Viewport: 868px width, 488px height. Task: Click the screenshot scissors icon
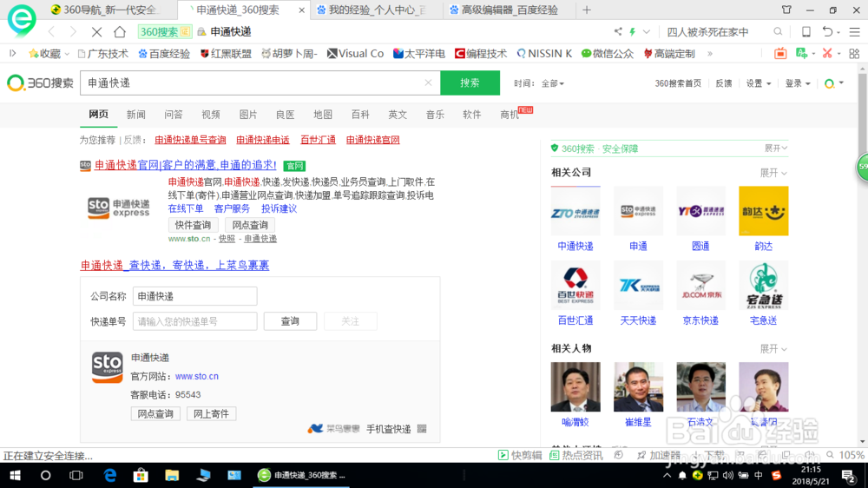click(x=827, y=53)
